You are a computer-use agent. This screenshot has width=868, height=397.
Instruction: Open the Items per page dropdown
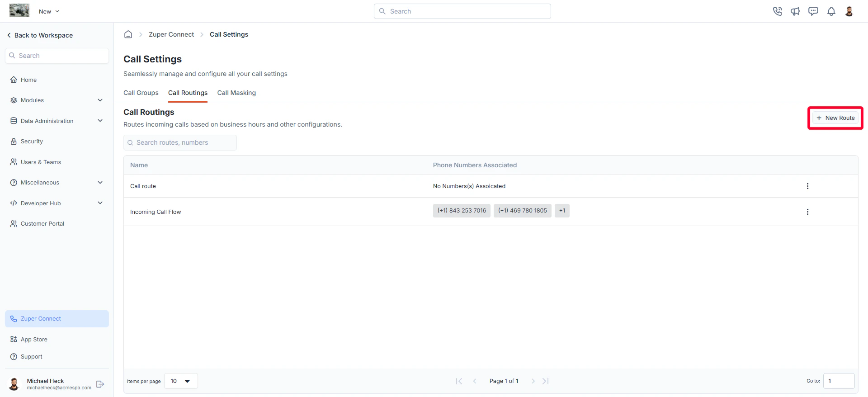tap(181, 381)
